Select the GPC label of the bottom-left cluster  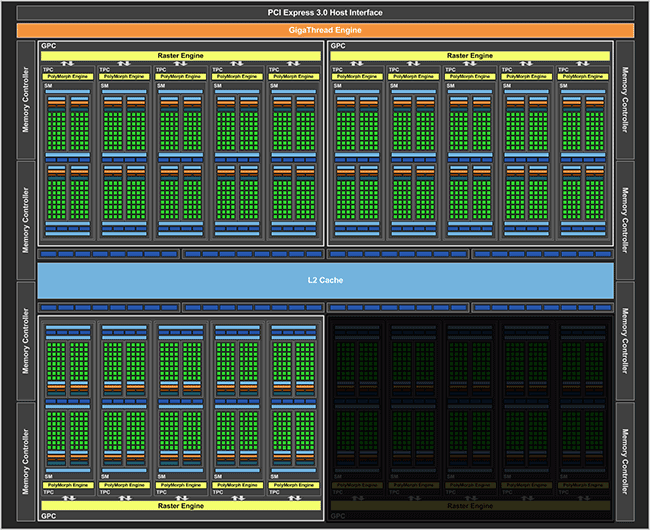click(48, 518)
